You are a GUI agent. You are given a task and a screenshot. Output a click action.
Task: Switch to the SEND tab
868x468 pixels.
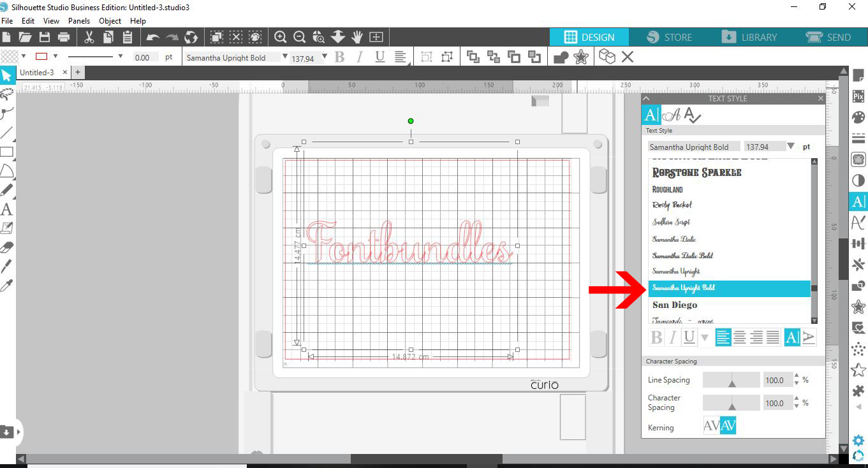pos(828,37)
